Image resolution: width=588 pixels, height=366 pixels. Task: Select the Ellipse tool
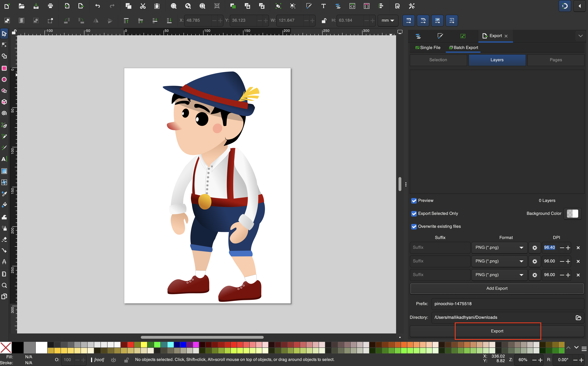tap(4, 79)
